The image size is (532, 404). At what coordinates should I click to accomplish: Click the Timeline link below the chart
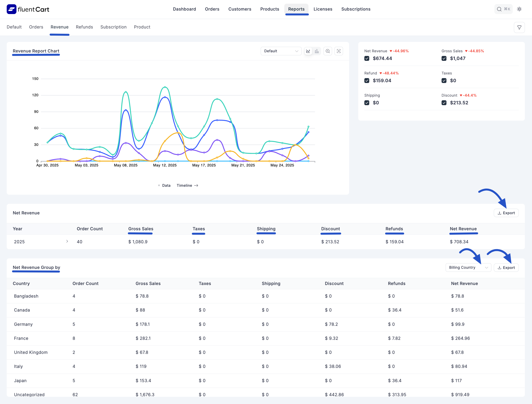pos(185,185)
